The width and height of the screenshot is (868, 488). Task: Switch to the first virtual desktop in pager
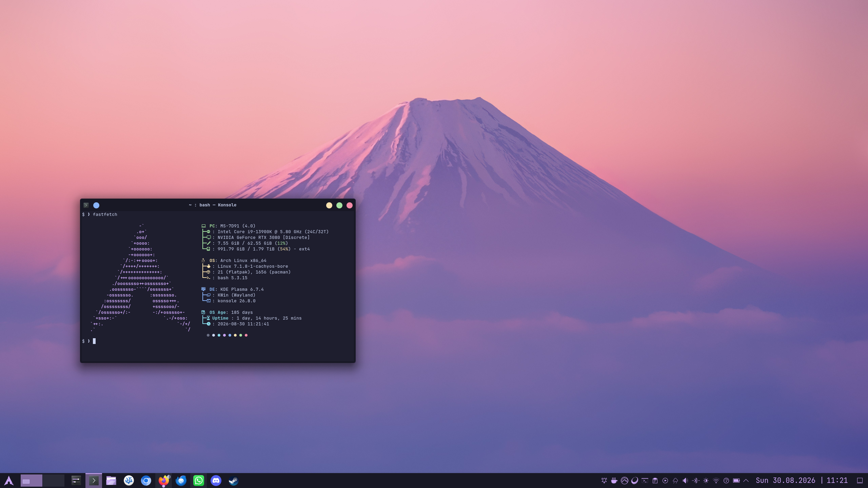click(32, 481)
